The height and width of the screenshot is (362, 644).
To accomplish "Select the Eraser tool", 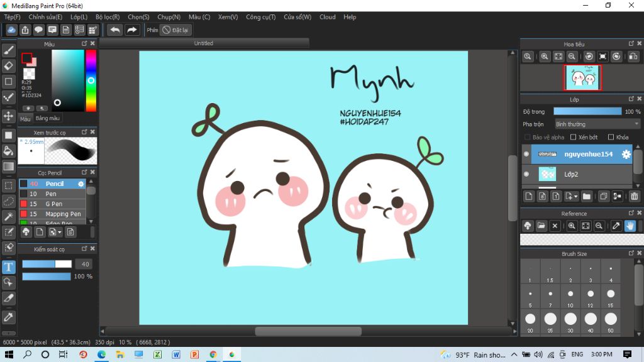I will click(9, 65).
